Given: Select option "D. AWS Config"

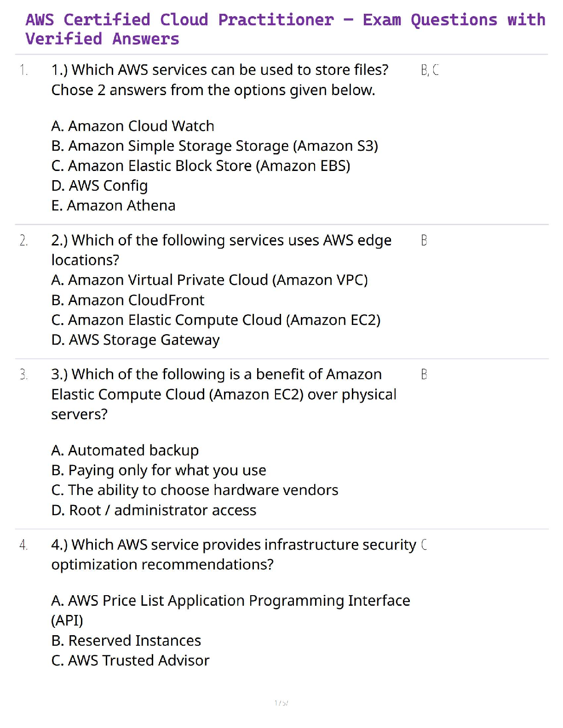Looking at the screenshot, I should pos(99,186).
